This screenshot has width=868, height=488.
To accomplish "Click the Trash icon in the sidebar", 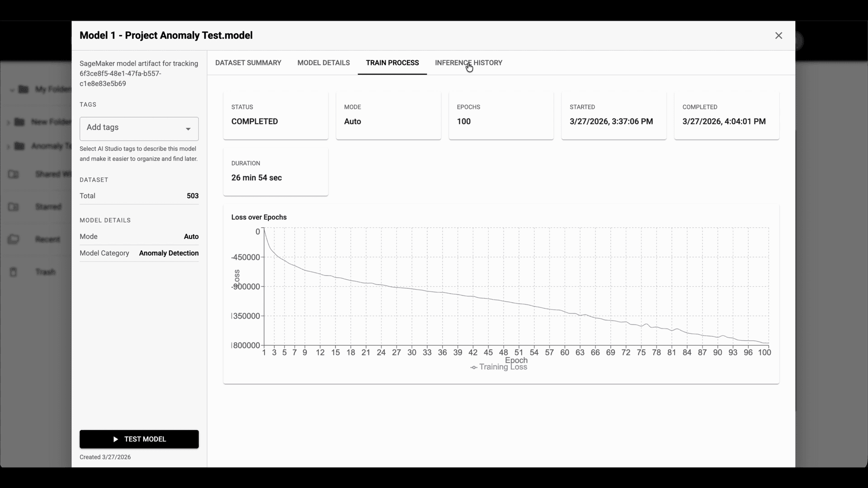I will click(x=14, y=272).
